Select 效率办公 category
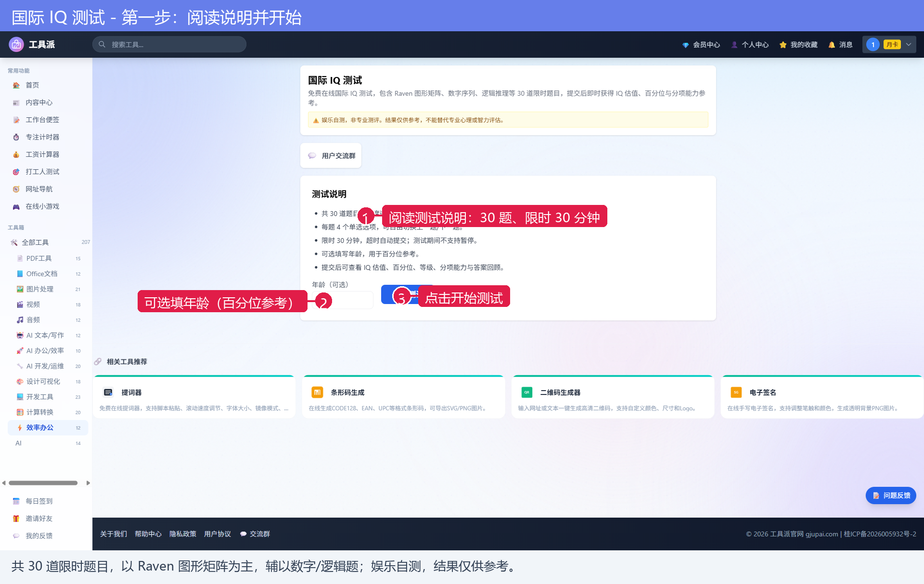Screen dimensions: 924x584 click(48, 428)
